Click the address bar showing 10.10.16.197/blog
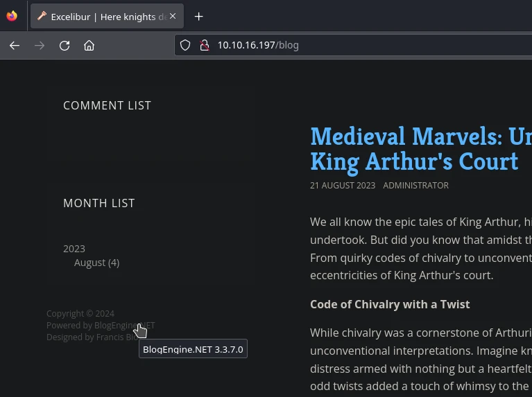The height and width of the screenshot is (397, 532). pos(347,45)
